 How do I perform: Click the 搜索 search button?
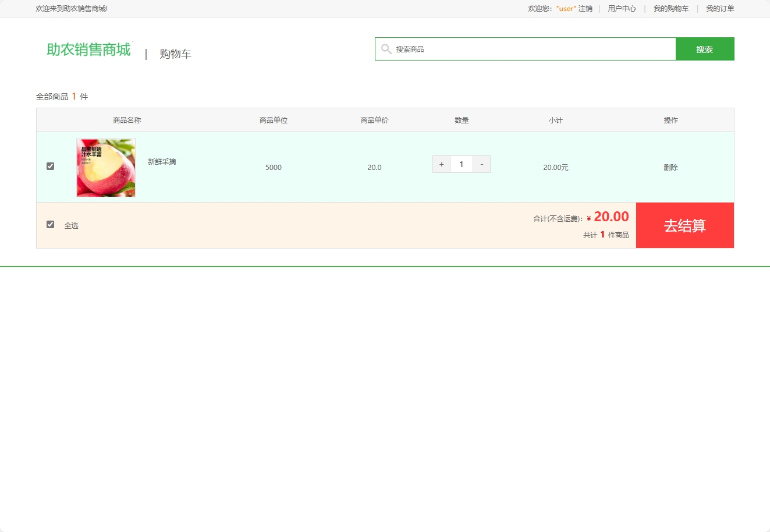click(704, 49)
